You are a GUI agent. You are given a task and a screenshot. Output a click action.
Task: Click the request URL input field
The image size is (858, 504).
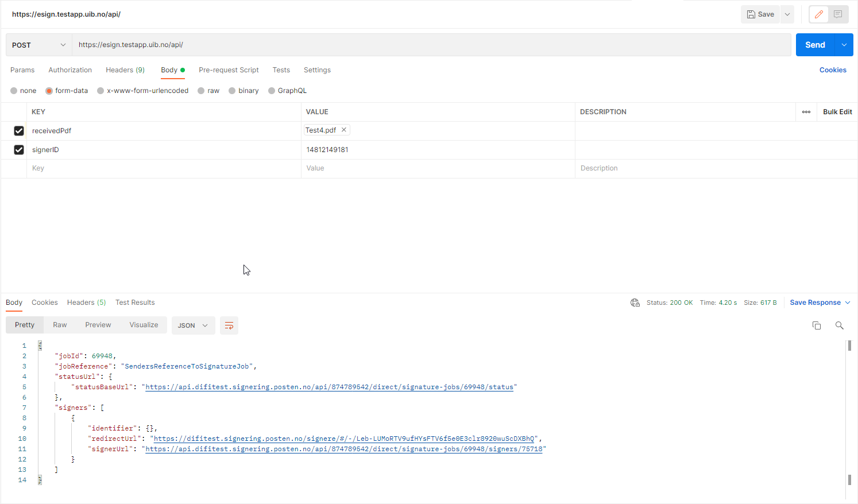point(431,45)
